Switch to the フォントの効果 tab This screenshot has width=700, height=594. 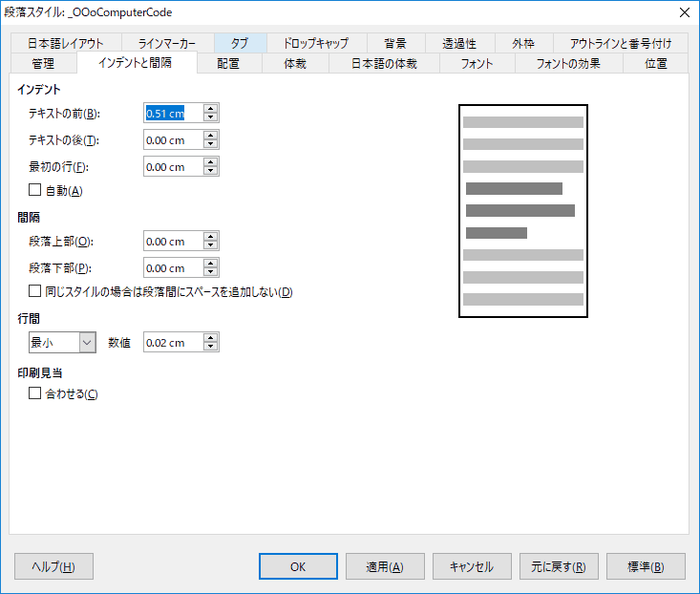tap(568, 63)
